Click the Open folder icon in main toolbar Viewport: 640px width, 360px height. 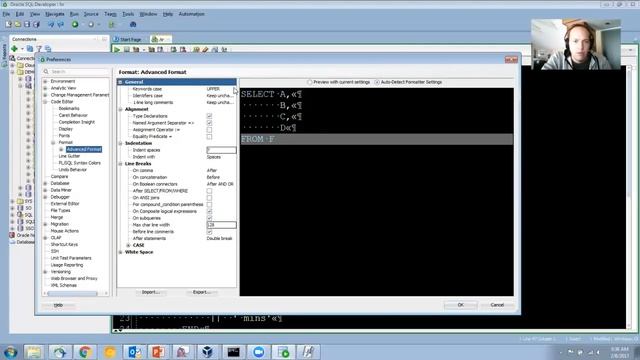tap(18, 24)
